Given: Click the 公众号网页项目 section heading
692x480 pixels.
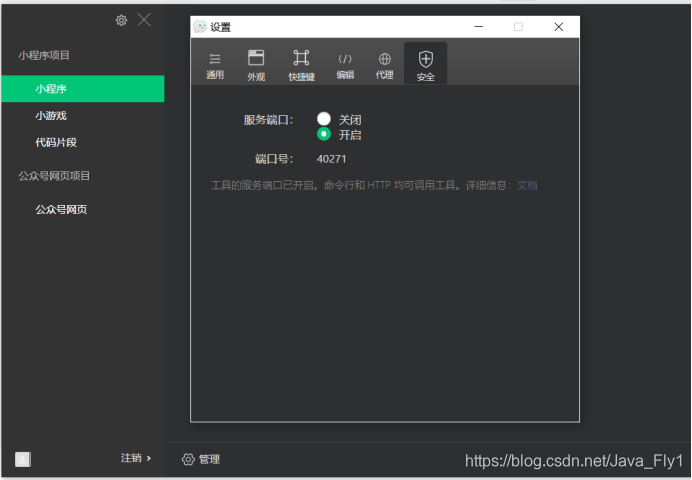Looking at the screenshot, I should tap(54, 176).
